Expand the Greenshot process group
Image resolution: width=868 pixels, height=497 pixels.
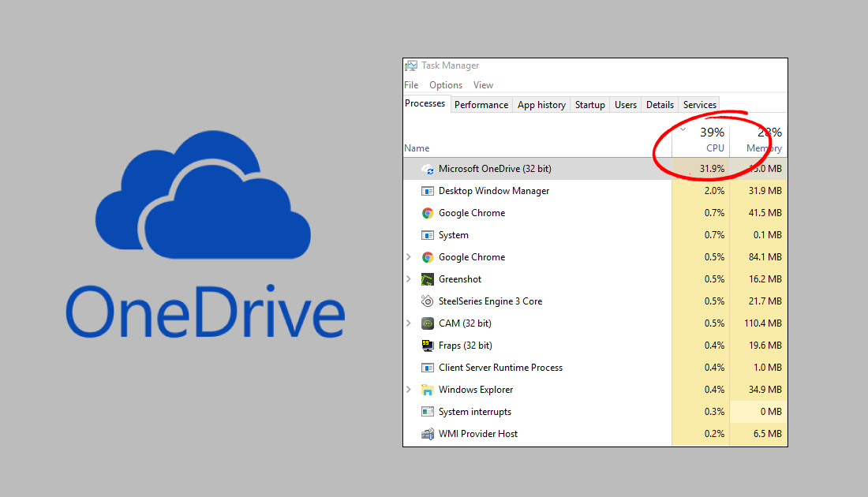[x=409, y=279]
